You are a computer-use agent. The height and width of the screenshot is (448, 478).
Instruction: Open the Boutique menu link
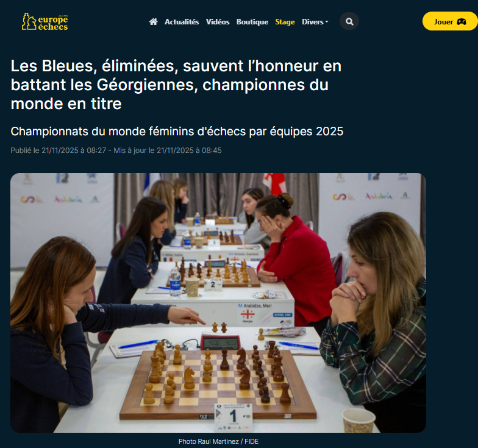(x=252, y=22)
